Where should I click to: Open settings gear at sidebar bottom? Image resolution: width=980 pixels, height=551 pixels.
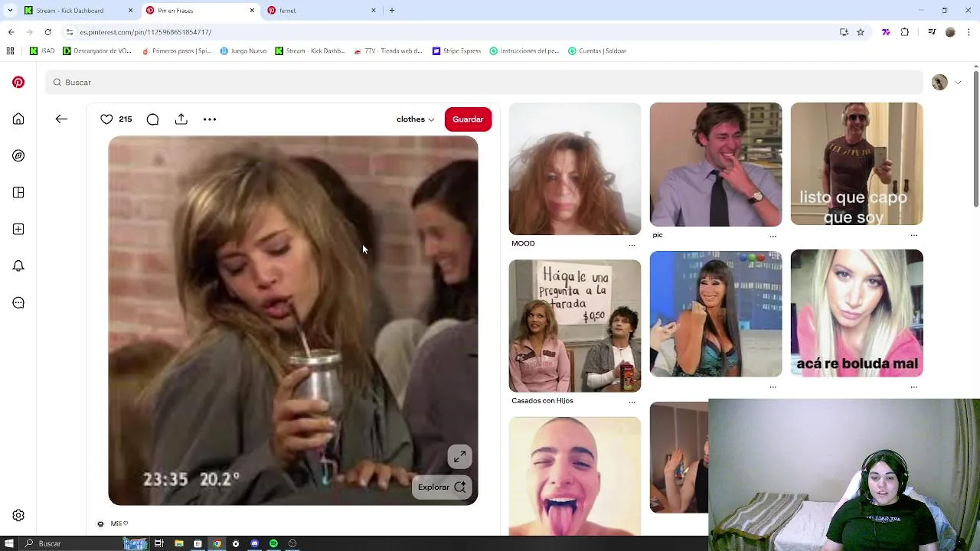point(18,515)
